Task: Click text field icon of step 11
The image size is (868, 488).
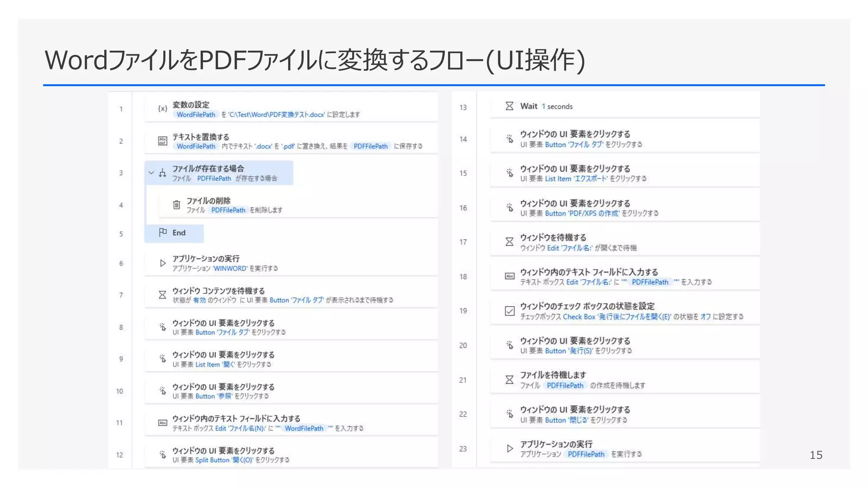Action: (162, 423)
